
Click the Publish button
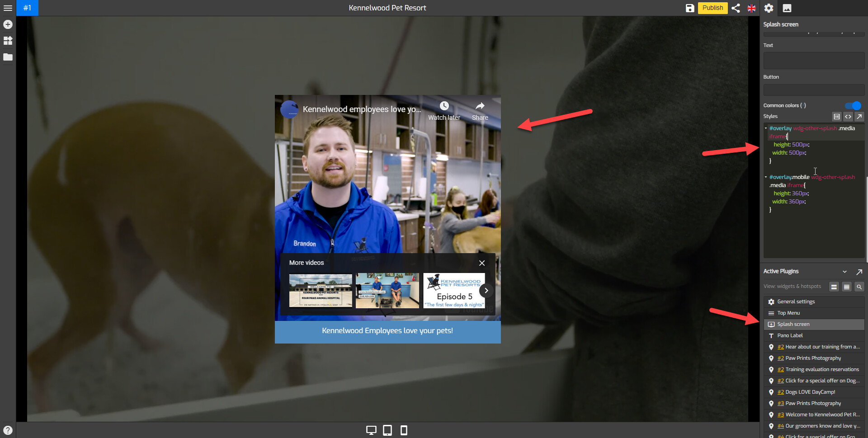[x=712, y=8]
